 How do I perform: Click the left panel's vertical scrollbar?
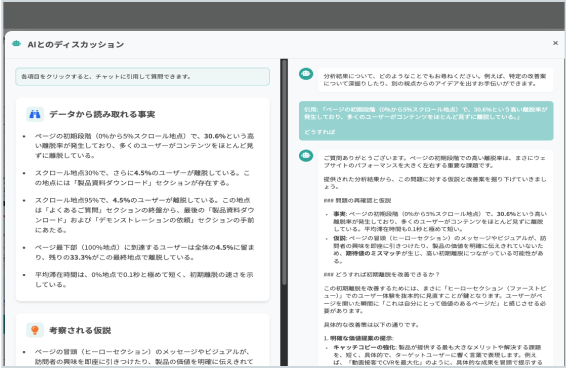coord(284,173)
